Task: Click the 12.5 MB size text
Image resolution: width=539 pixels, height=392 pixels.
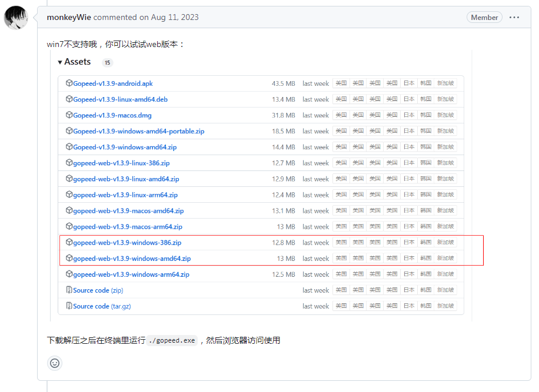Action: 283,274
